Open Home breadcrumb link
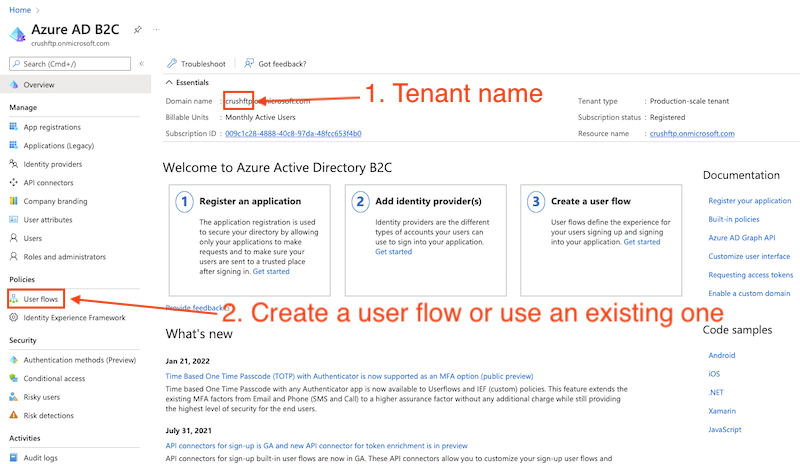This screenshot has width=800, height=464. 20,10
